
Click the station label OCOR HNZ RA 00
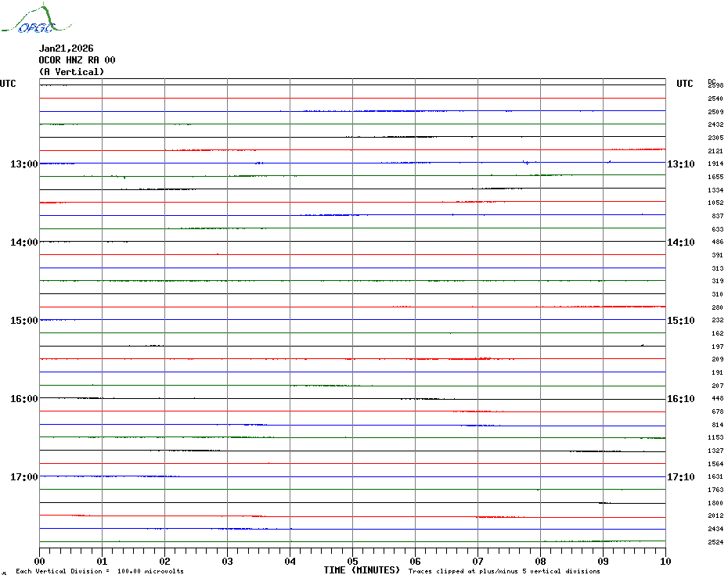[77, 60]
